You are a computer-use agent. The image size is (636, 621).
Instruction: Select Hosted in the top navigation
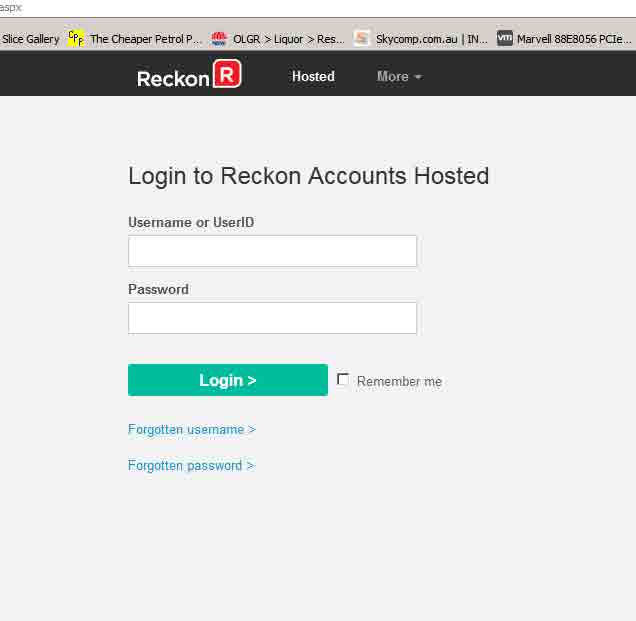tap(313, 76)
